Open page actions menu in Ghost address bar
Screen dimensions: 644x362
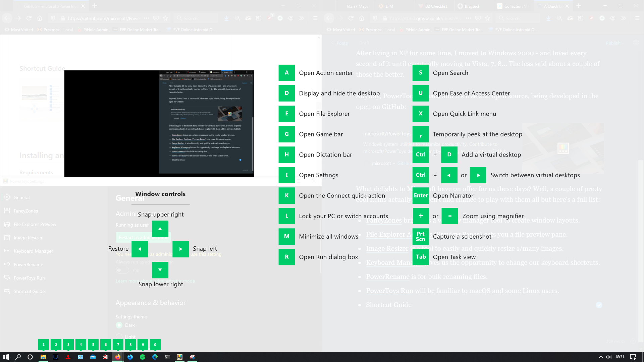point(469,18)
